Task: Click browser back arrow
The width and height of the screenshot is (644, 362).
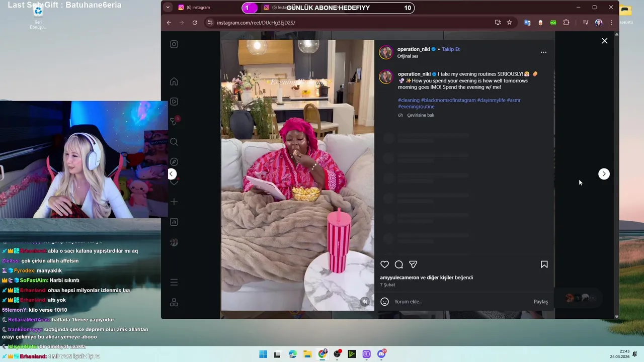Action: click(169, 23)
